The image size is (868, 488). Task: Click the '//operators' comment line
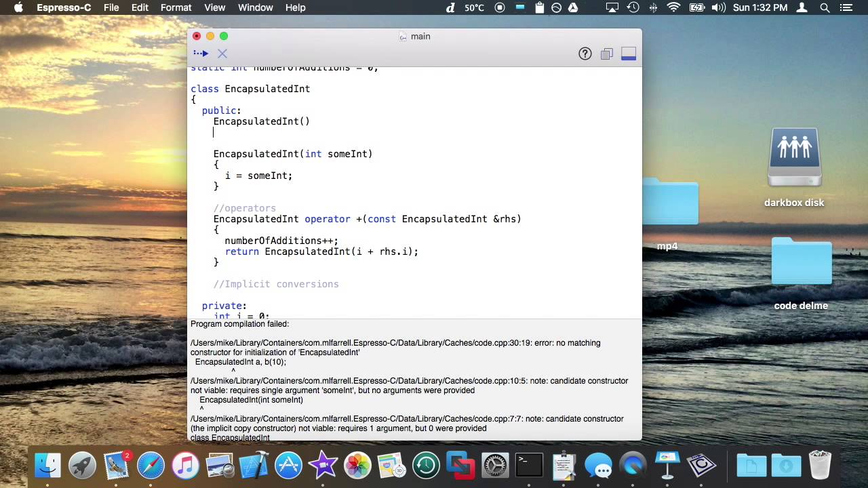point(245,208)
